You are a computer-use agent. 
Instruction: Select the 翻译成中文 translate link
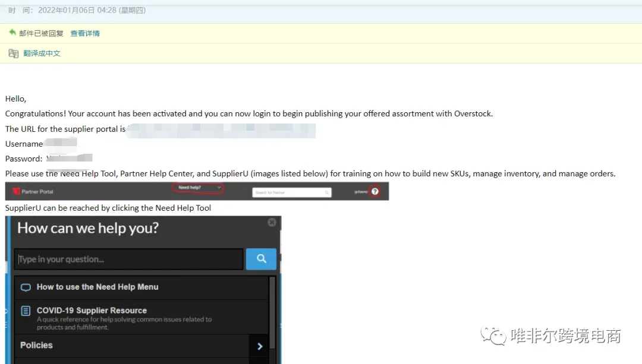(x=42, y=53)
